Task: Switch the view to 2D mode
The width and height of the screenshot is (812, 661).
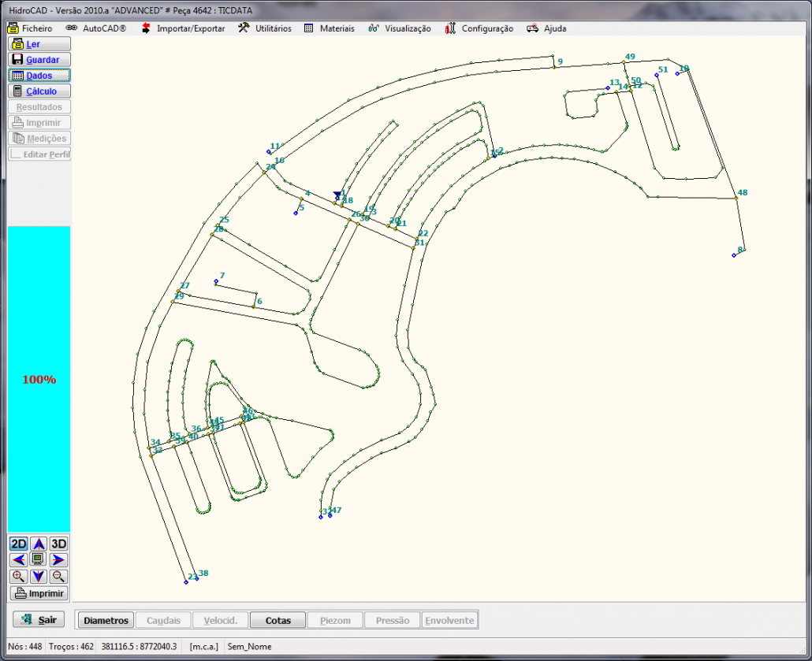Action: click(x=18, y=544)
